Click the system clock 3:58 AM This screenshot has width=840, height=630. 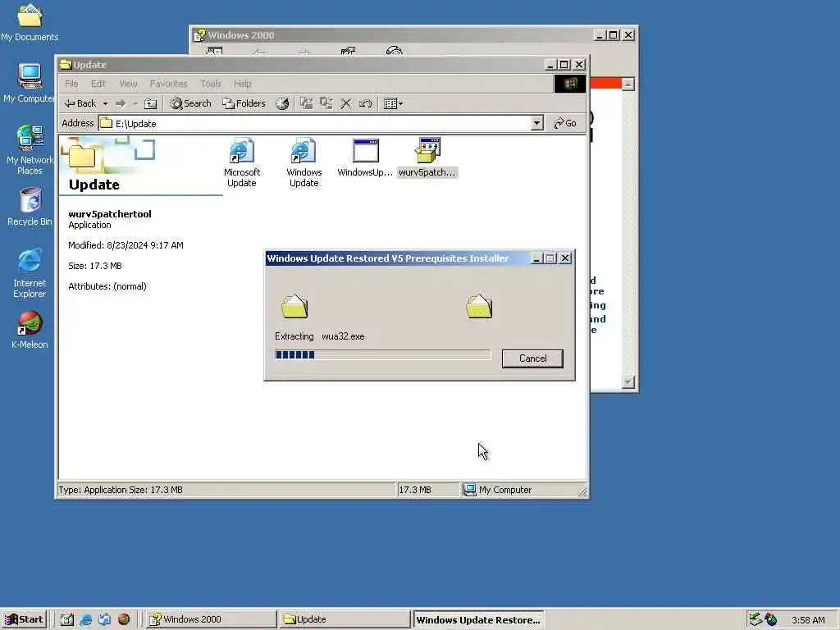(x=808, y=620)
